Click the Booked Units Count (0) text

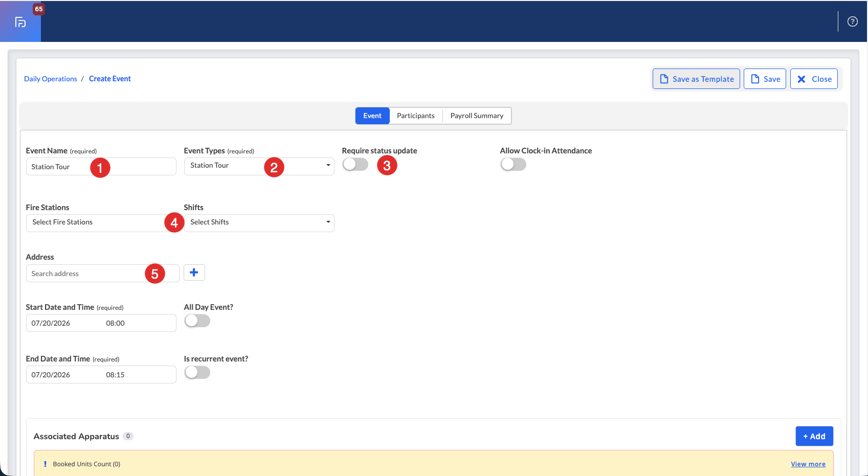(x=86, y=464)
